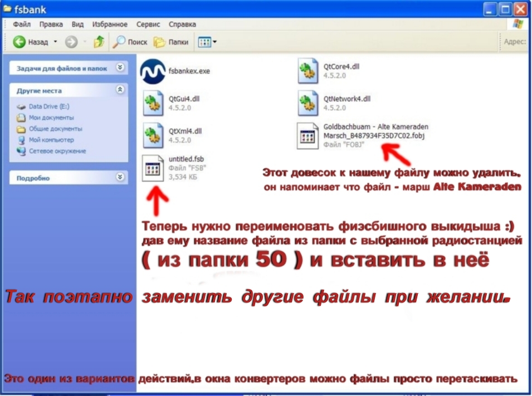Viewport: 532px width, 396px height.
Task: Expand the Подробно details panel
Action: [120, 177]
